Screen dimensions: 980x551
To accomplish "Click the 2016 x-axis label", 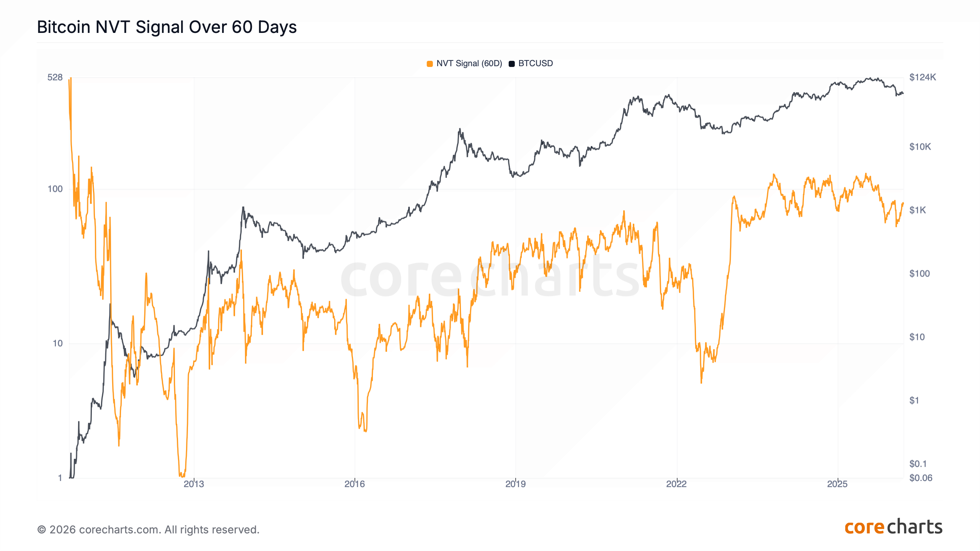I will 354,484.
